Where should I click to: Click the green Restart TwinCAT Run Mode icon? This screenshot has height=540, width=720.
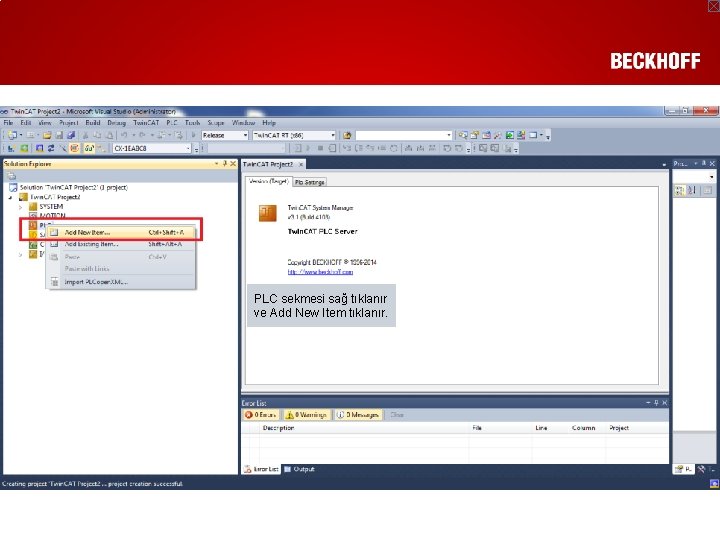coord(24,148)
